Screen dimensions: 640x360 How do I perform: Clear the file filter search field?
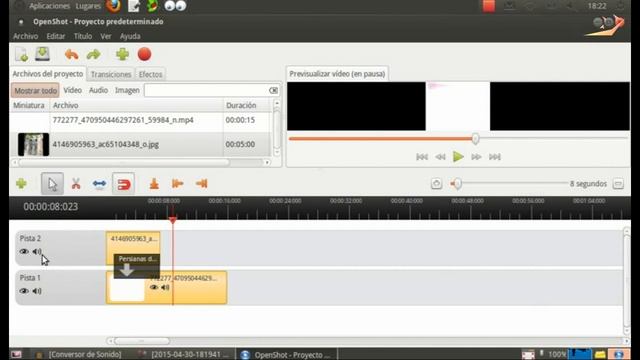(273, 90)
